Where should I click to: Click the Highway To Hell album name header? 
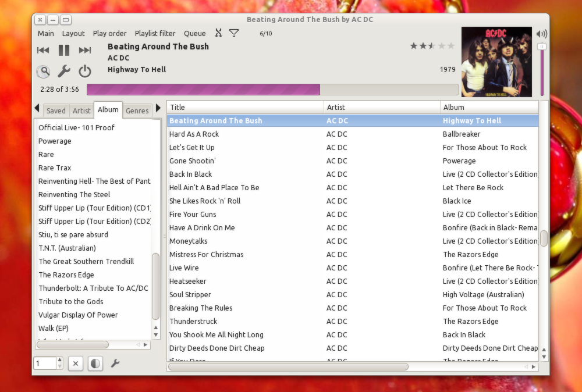point(137,69)
